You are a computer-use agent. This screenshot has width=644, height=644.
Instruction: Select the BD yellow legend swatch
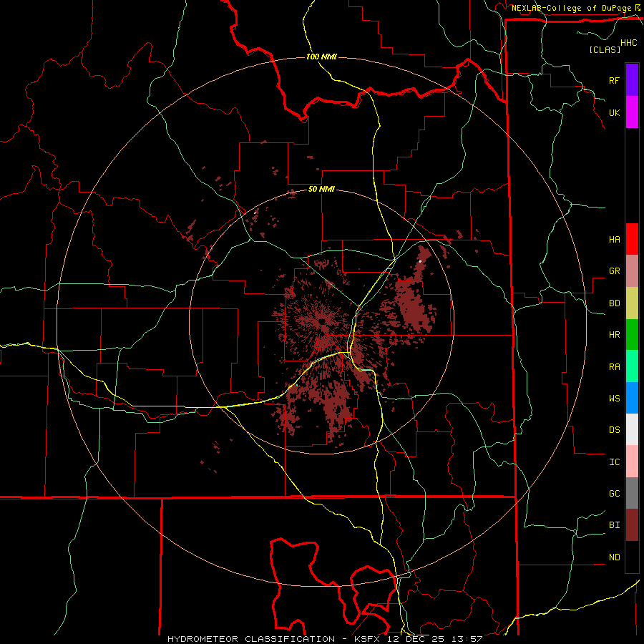[632, 303]
